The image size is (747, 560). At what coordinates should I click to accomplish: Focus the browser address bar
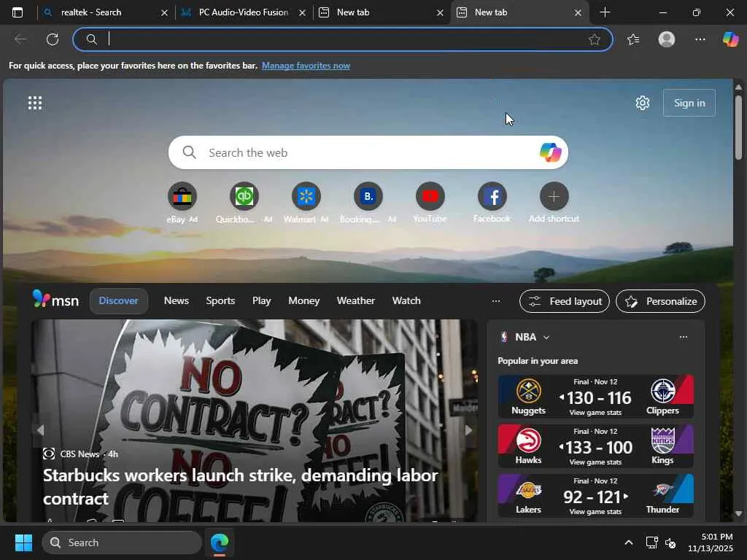point(343,39)
